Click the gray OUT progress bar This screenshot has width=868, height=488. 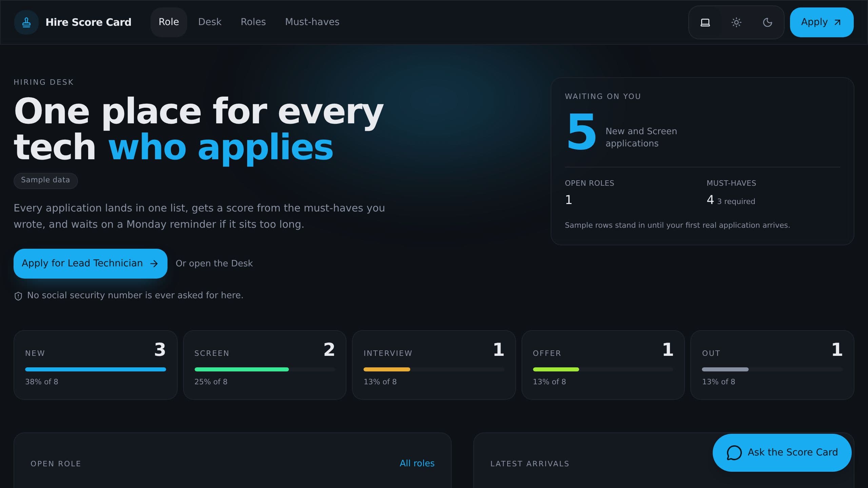coord(725,369)
